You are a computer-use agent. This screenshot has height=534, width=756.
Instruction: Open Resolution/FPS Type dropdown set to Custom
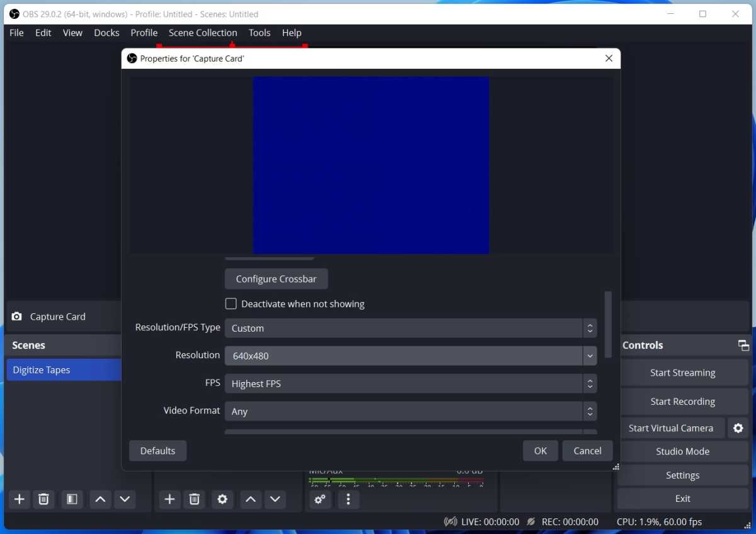click(x=411, y=328)
